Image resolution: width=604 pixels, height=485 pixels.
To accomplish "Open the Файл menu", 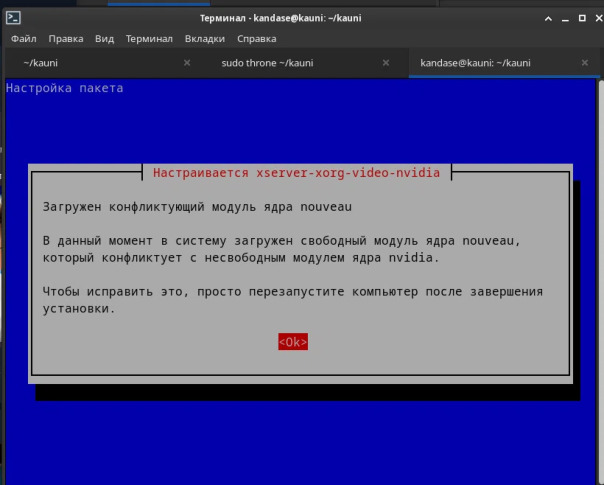I will [x=23, y=39].
